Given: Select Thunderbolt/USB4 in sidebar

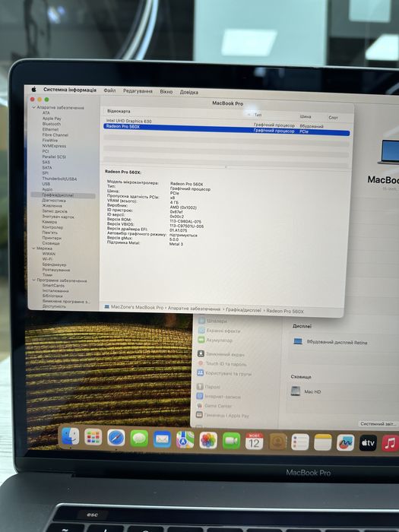Looking at the screenshot, I should point(59,179).
